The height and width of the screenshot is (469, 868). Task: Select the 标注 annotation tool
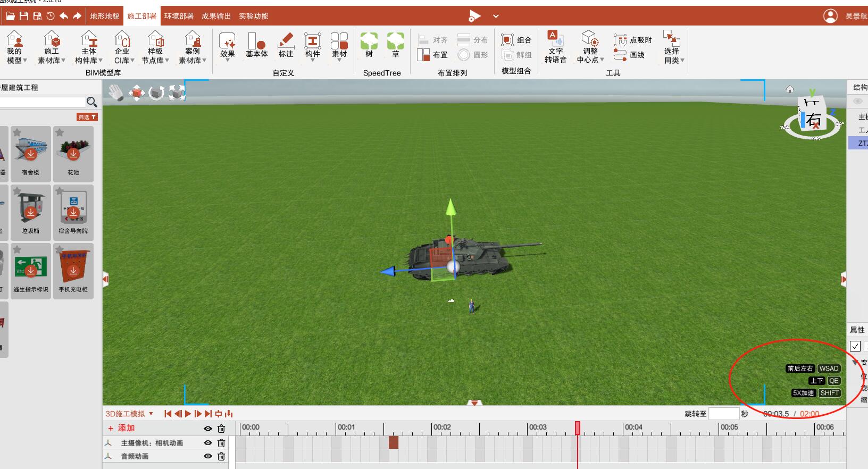coord(286,45)
